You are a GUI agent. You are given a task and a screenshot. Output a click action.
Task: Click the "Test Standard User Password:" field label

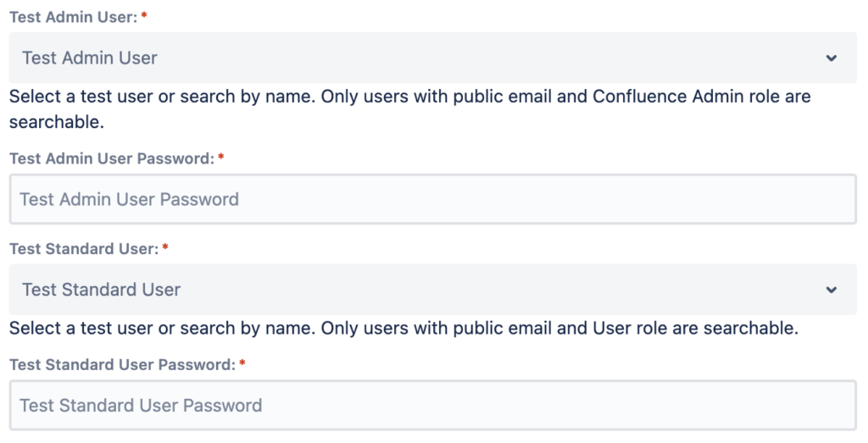122,365
